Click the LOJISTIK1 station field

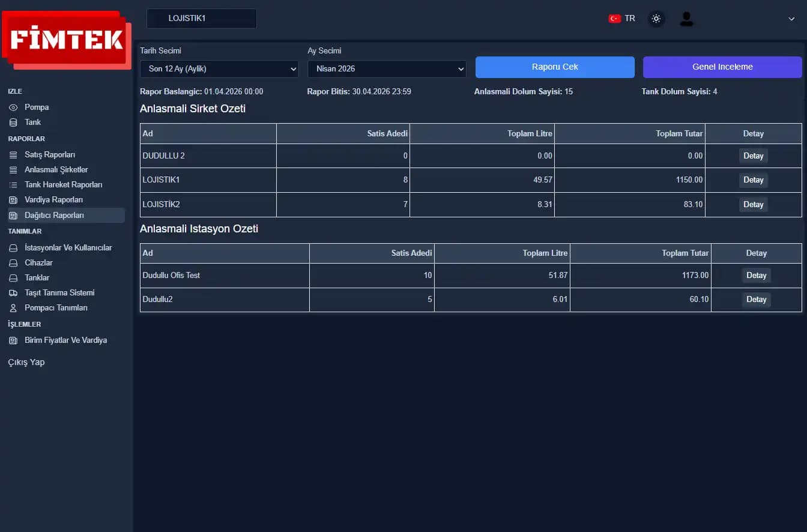click(201, 18)
